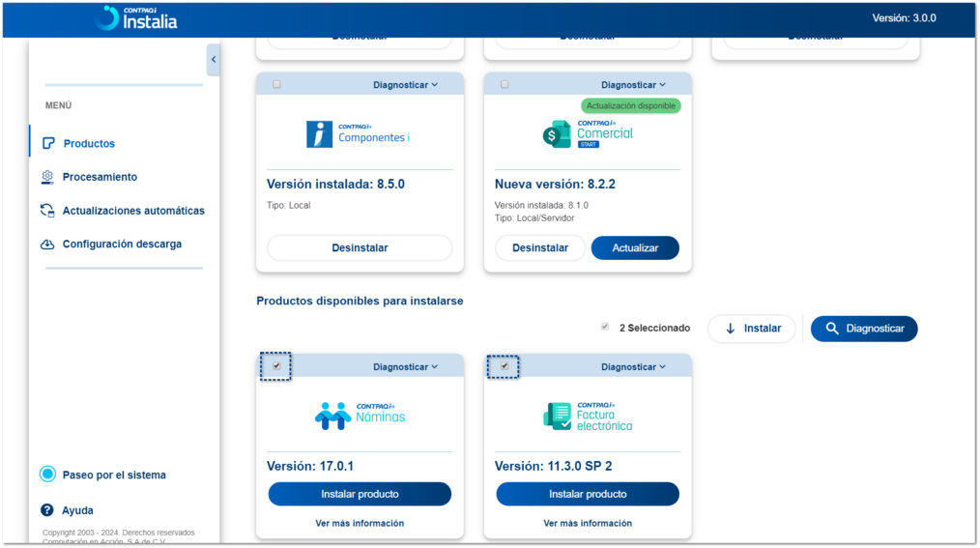Click 'Nueva versión: 8.2.2' text

(555, 185)
